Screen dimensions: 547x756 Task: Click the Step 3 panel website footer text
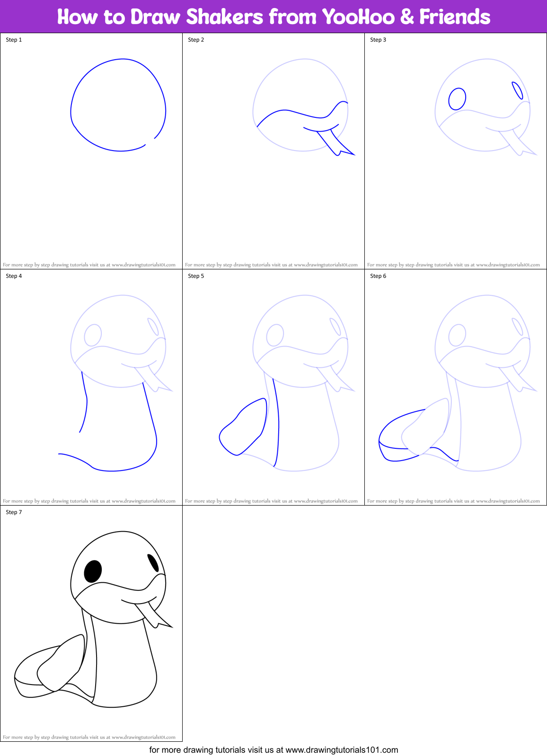click(453, 265)
